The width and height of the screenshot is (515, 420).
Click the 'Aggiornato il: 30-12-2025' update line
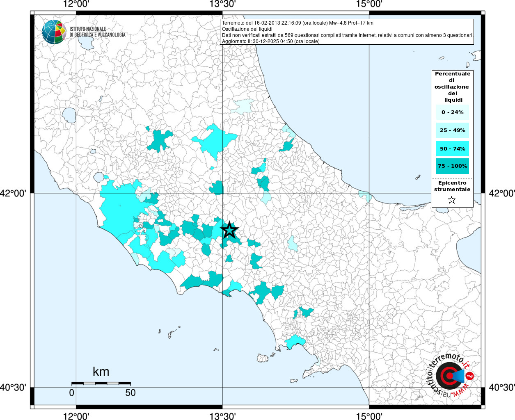click(270, 41)
